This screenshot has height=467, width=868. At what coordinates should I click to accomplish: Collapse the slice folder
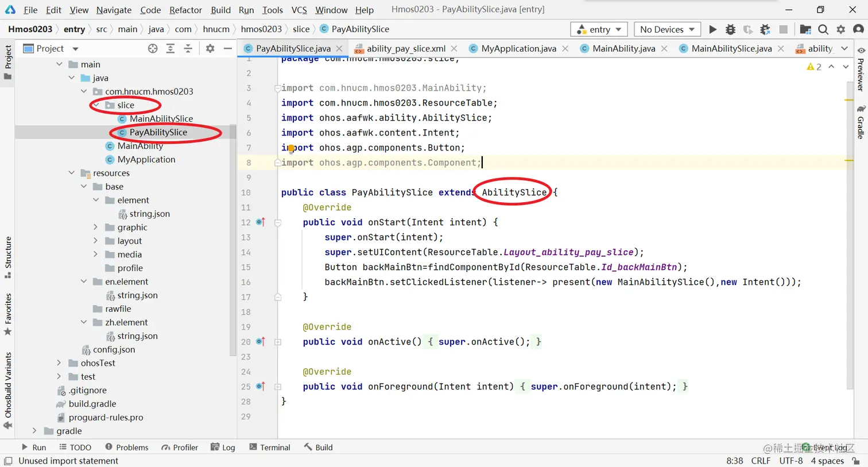pyautogui.click(x=96, y=105)
